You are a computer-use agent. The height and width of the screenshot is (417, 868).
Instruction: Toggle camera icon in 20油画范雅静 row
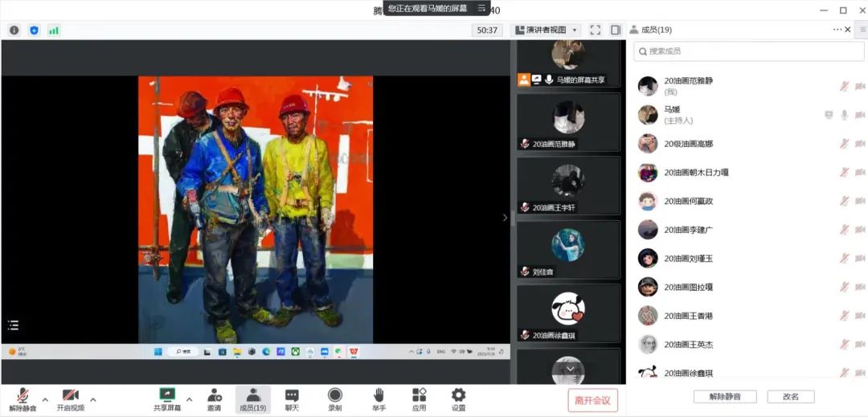click(860, 86)
